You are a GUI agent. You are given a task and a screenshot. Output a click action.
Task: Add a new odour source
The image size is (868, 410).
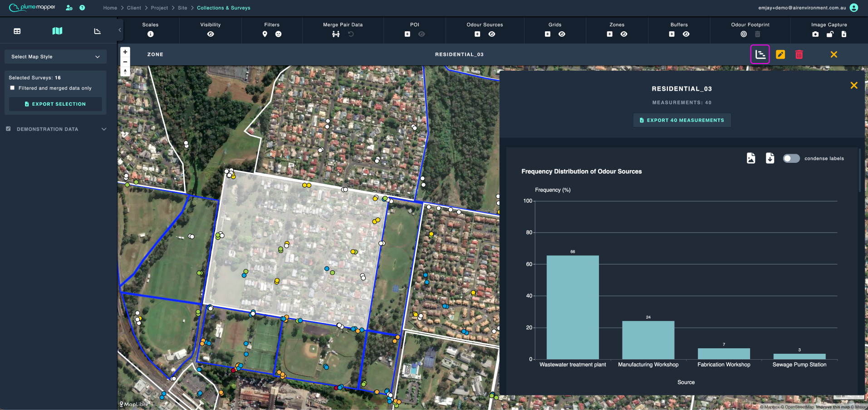point(477,34)
